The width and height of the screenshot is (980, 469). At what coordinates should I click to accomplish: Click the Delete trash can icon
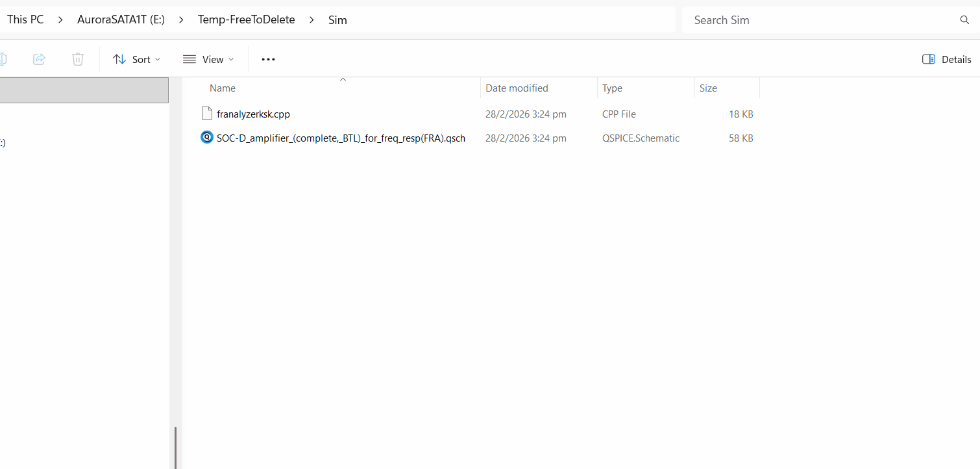(78, 59)
